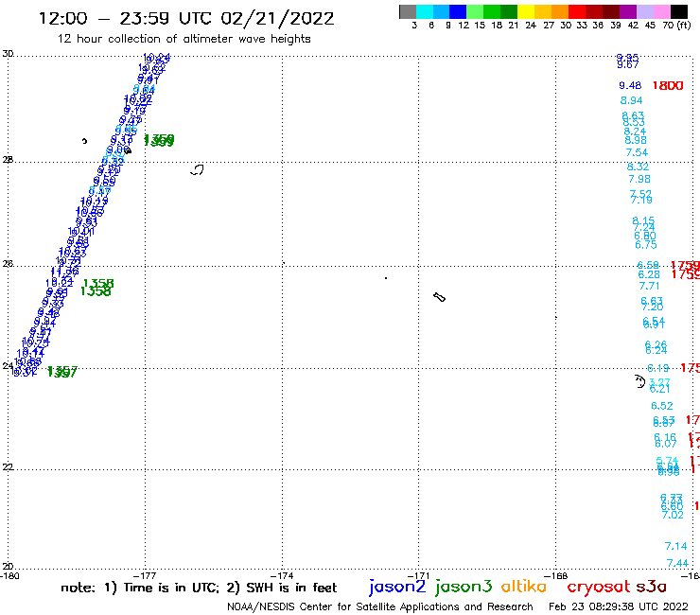Click the purple 42 ft legend swatch
Viewport: 700px width, 615px height.
click(628, 11)
